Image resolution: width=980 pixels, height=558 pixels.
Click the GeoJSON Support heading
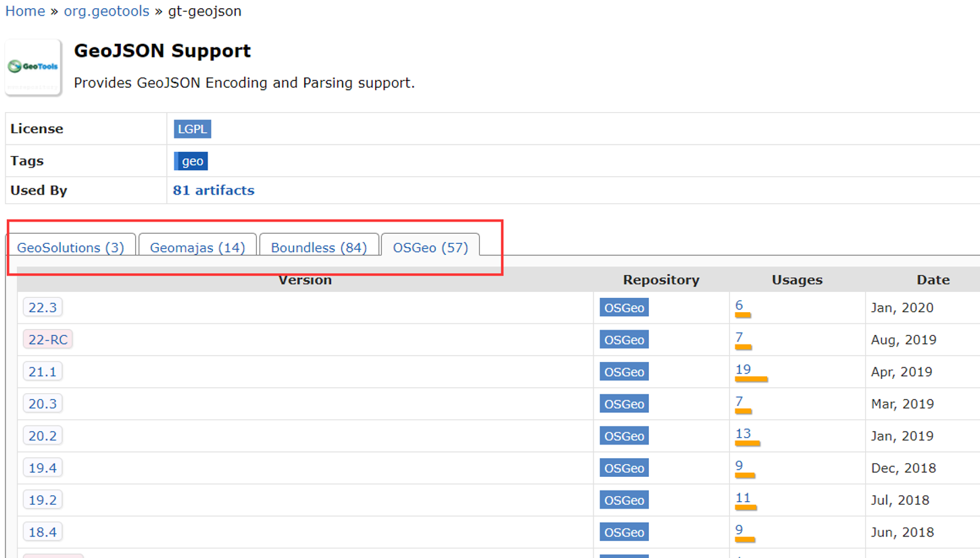coord(162,51)
